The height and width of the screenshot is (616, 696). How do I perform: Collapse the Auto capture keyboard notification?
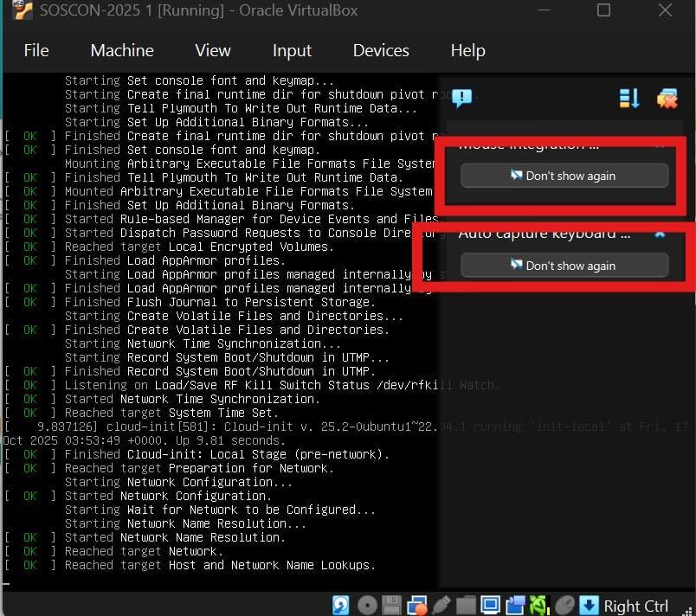660,234
